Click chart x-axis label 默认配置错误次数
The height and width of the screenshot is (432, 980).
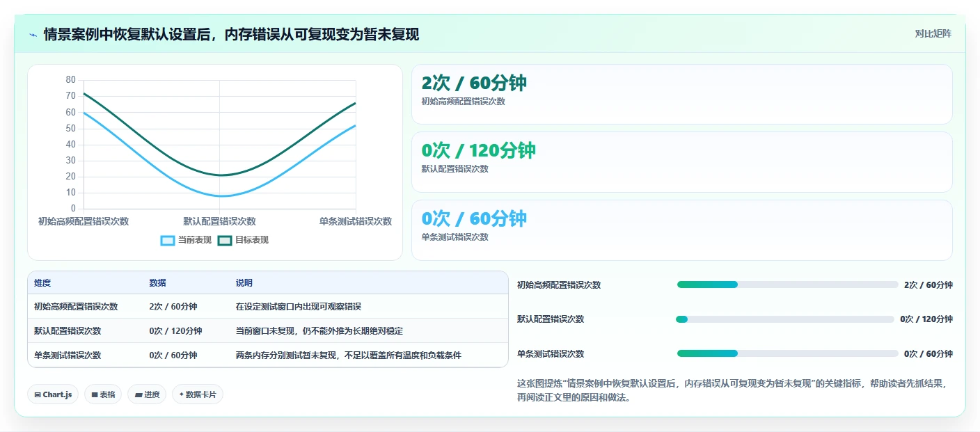(x=219, y=221)
